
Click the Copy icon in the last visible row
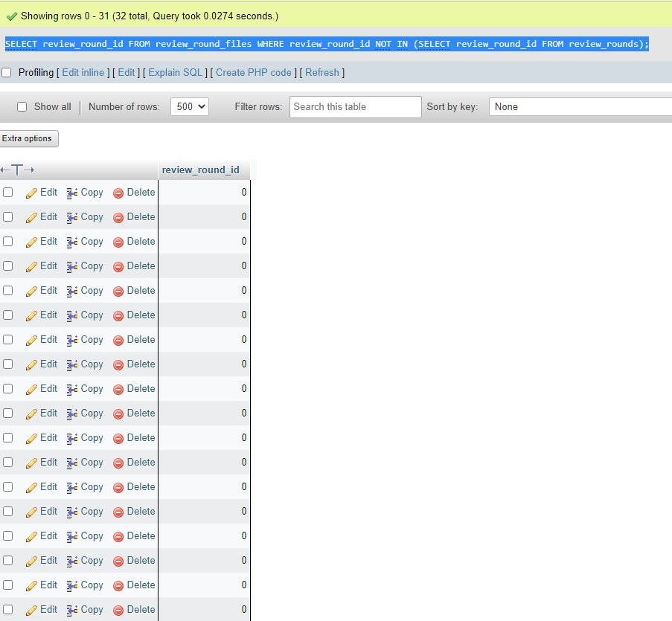coord(72,611)
